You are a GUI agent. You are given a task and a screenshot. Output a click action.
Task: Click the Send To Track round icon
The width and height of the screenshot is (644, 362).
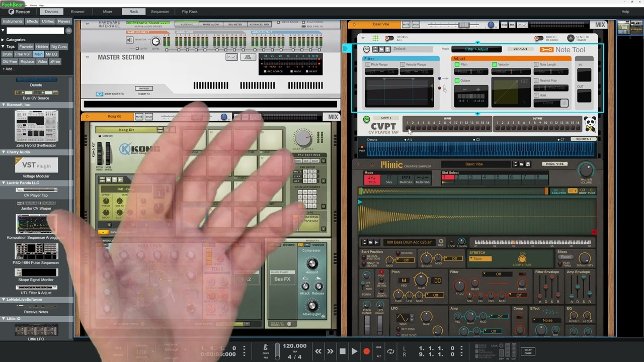(571, 38)
